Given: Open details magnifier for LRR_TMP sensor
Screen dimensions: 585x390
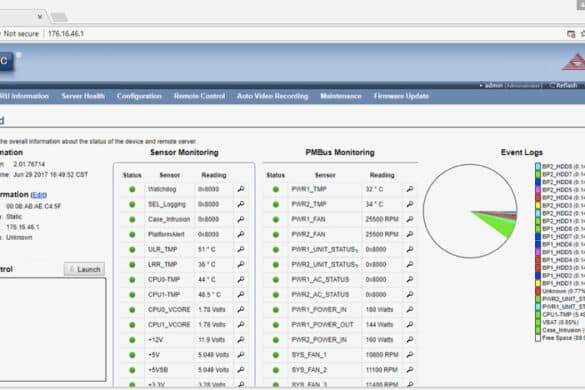Looking at the screenshot, I should point(241,264).
